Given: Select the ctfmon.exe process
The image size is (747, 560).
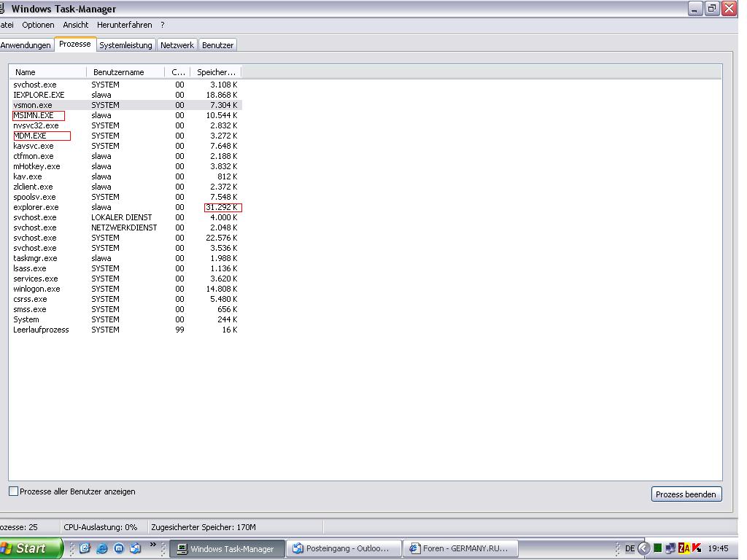Looking at the screenshot, I should tap(125, 156).
